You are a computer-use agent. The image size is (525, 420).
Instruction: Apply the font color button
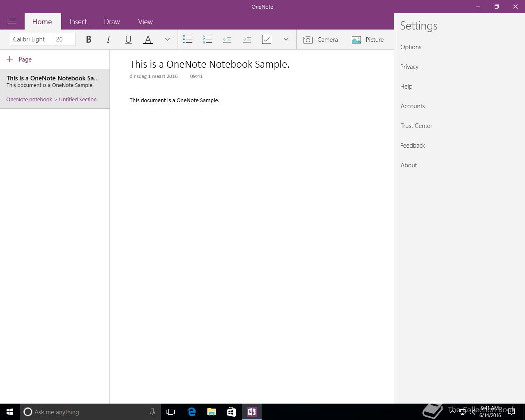(148, 39)
